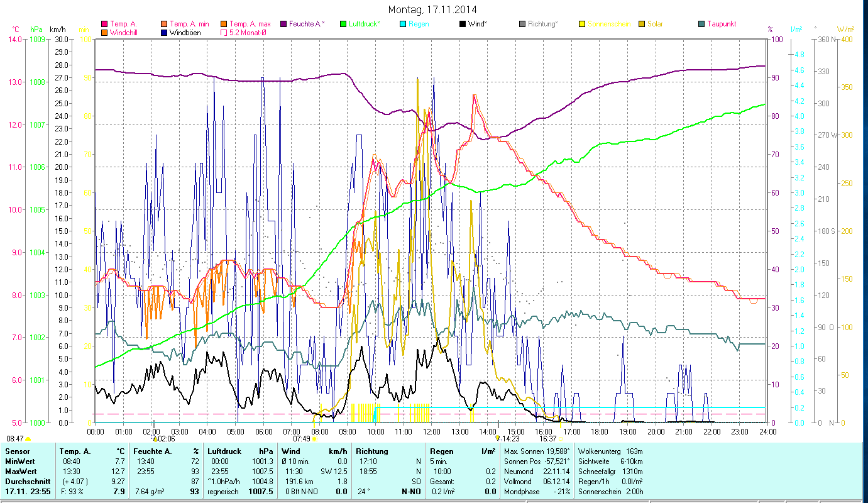Click the black Wind legend swatch
The width and height of the screenshot is (868, 503).
coord(462,24)
